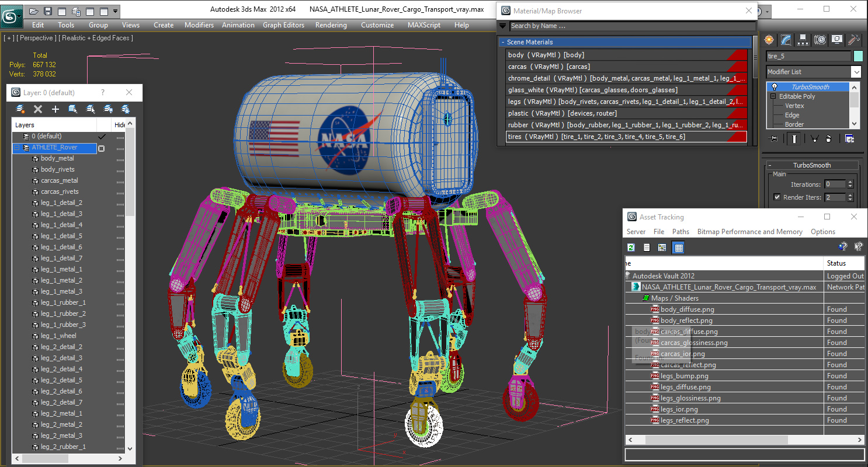Open the Display command panel tab
This screenshot has width=868, height=467.
point(837,40)
